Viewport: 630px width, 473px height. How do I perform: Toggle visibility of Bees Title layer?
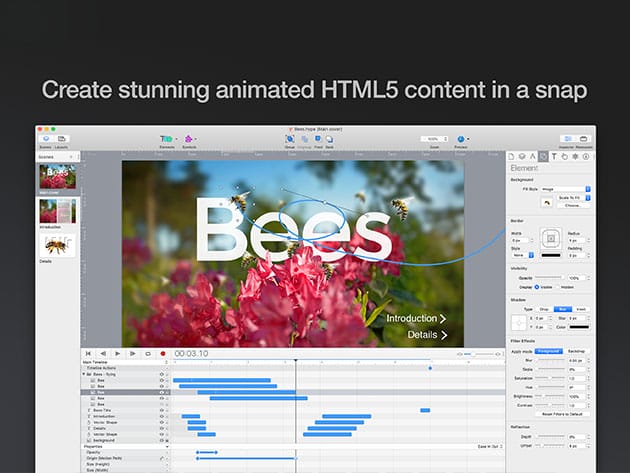[x=161, y=410]
